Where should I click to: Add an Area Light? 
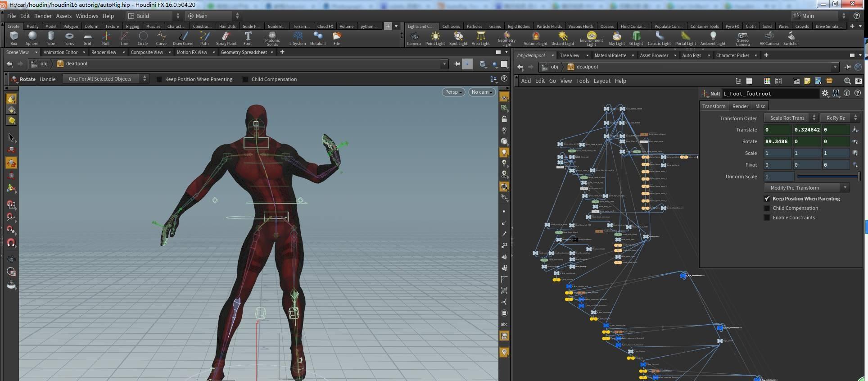[x=480, y=38]
